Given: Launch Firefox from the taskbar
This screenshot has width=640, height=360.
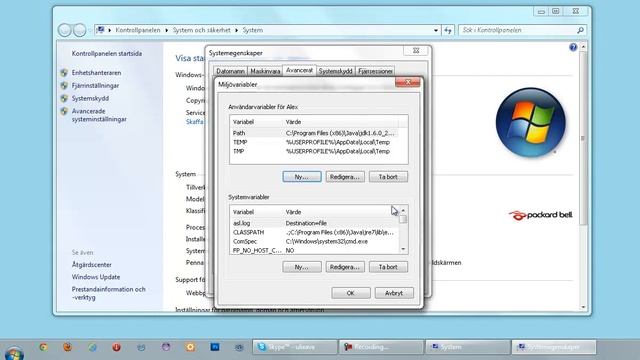Looking at the screenshot, I should click(68, 347).
